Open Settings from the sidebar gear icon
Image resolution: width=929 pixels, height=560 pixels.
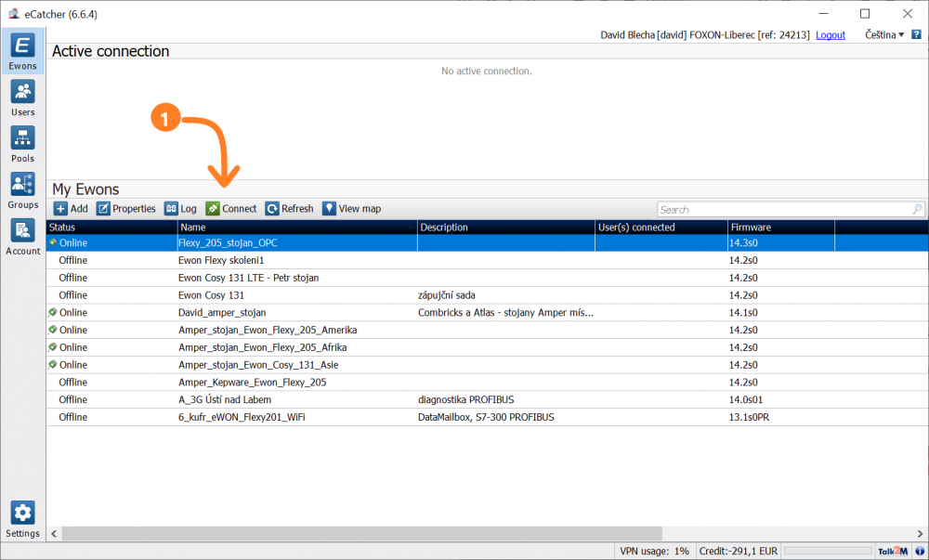[x=22, y=519]
